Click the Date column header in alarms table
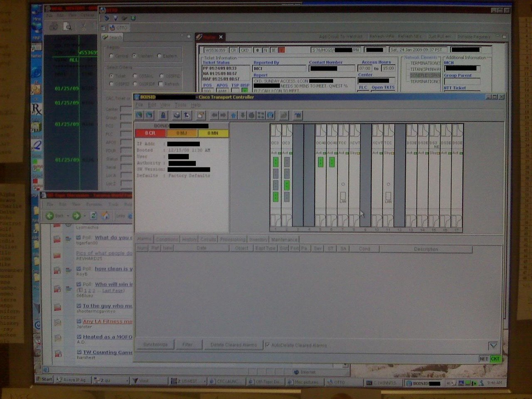 coord(202,249)
